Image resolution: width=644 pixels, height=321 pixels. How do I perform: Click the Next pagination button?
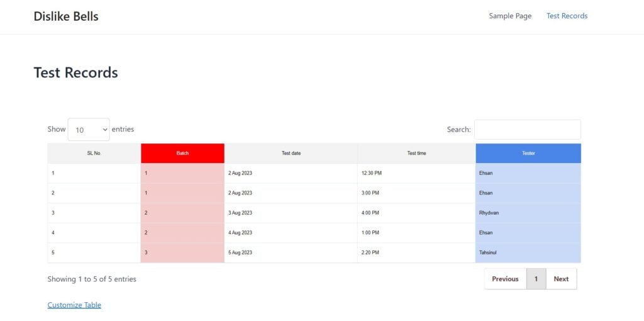click(x=561, y=279)
